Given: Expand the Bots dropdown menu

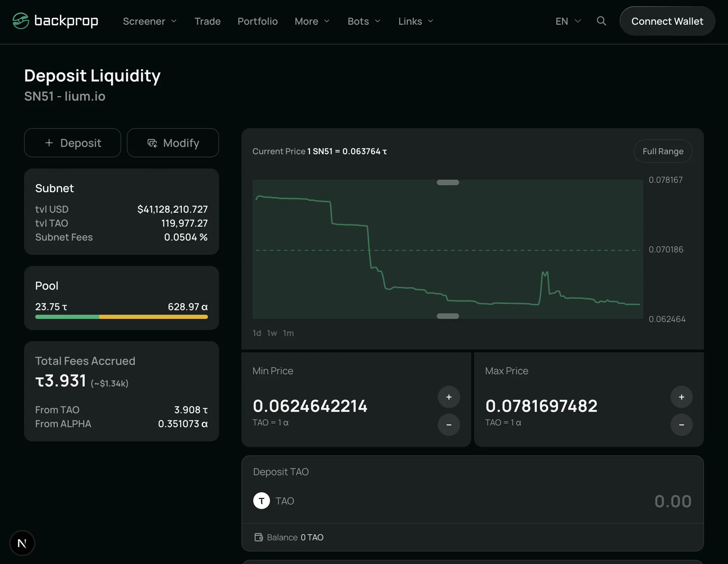Looking at the screenshot, I should [364, 21].
